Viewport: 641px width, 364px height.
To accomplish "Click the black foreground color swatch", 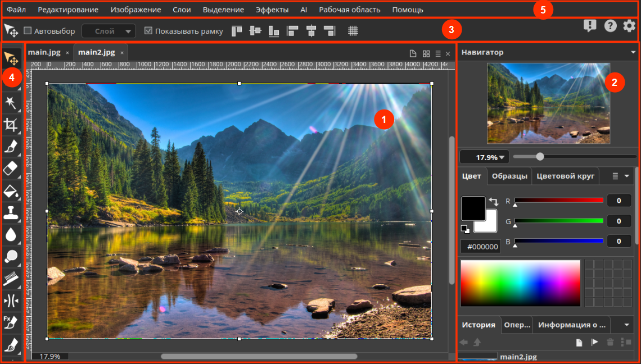I will coord(473,208).
